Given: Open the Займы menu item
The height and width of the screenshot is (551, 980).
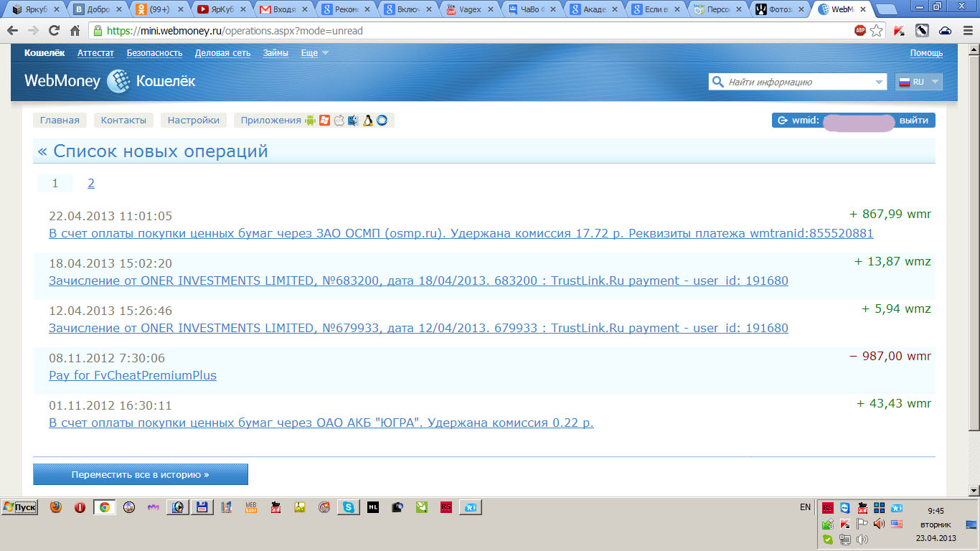Looking at the screenshot, I should click(275, 53).
